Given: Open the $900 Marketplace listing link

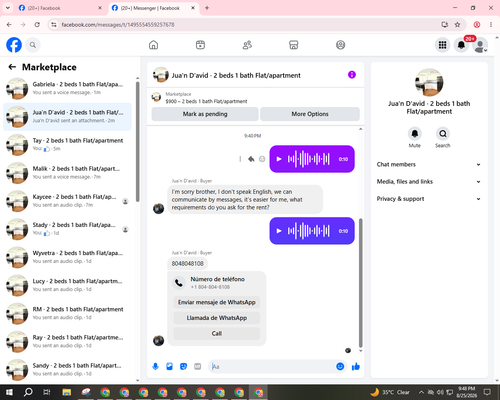Looking at the screenshot, I should (x=206, y=101).
